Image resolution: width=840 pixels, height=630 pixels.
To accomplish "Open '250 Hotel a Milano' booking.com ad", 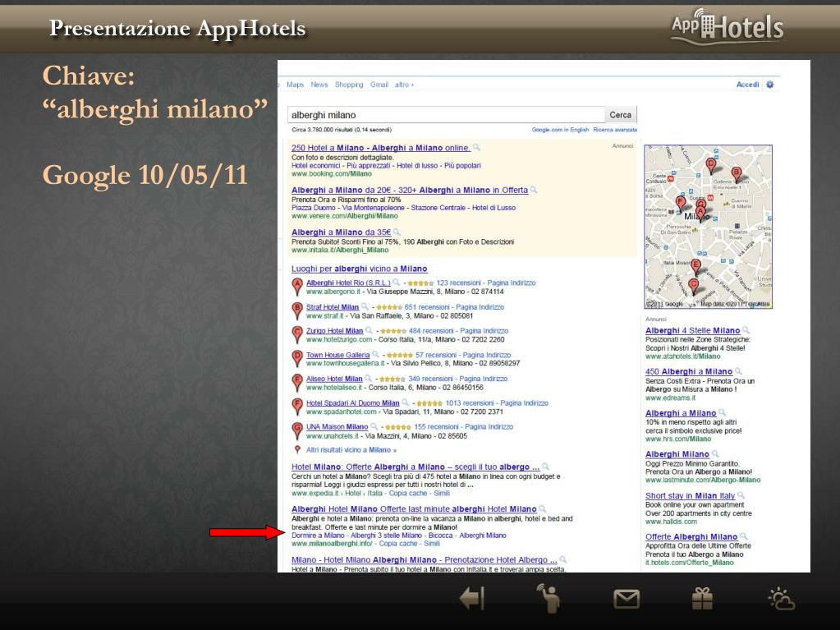I will [381, 148].
